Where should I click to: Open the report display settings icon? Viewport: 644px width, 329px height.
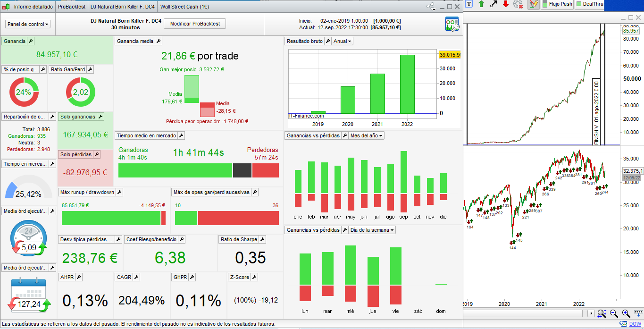point(452,24)
